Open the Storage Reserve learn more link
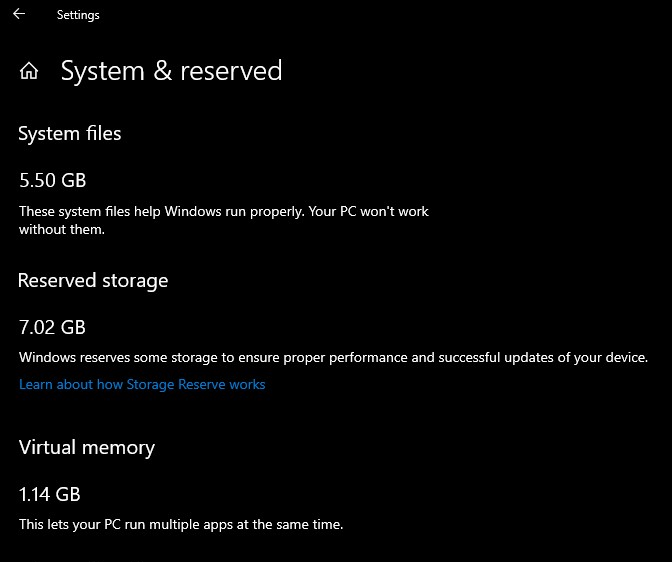 (x=142, y=384)
